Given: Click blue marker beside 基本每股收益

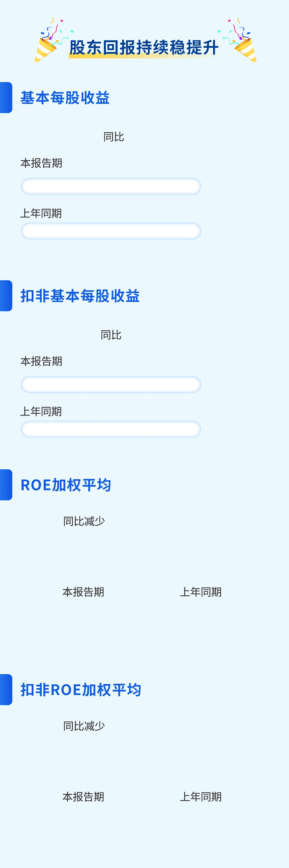Looking at the screenshot, I should click(6, 98).
